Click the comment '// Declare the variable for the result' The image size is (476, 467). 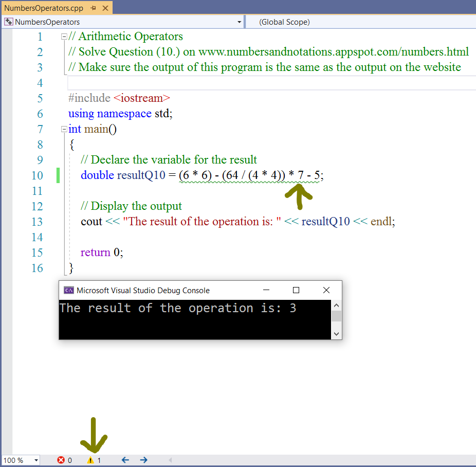click(x=169, y=160)
